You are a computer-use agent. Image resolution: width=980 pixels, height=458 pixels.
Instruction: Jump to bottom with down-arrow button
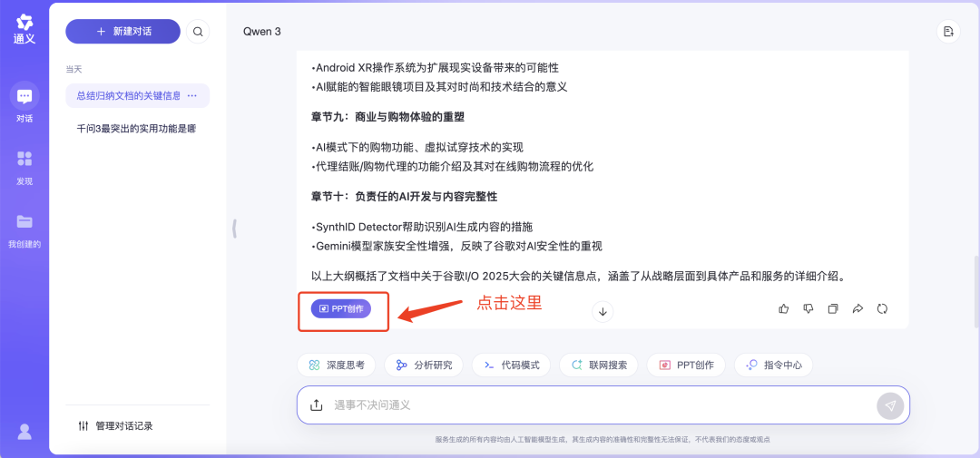point(603,312)
